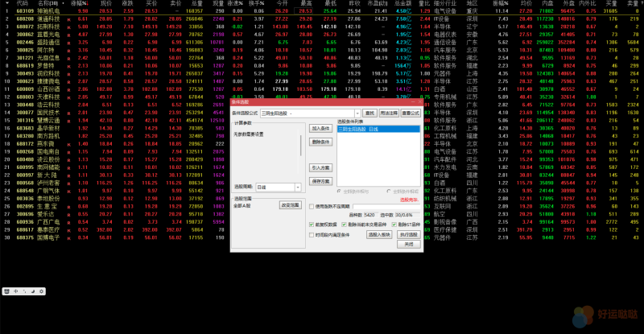Uncheck 剔除ST品种 checkbox
The image size is (644, 334).
(x=394, y=225)
